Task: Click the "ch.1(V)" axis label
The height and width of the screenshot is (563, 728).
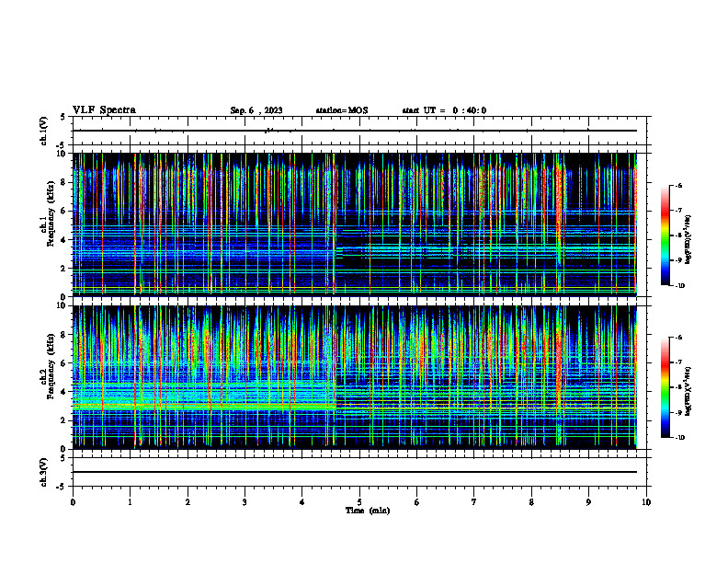Action: click(43, 131)
